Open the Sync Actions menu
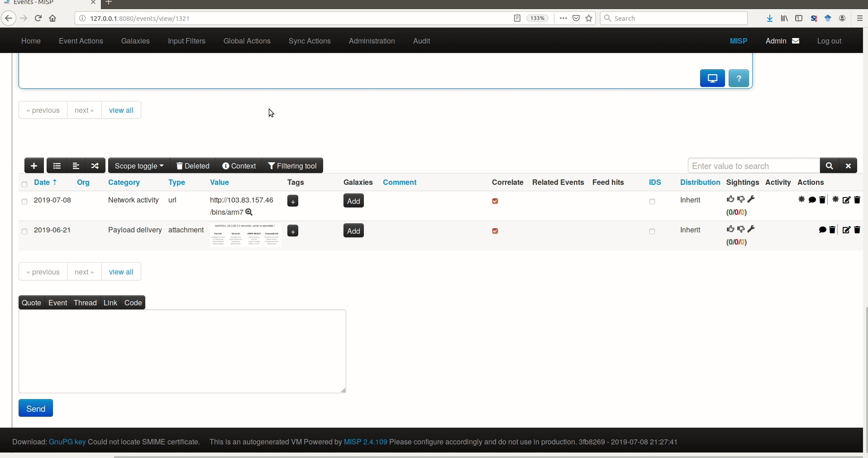 310,41
